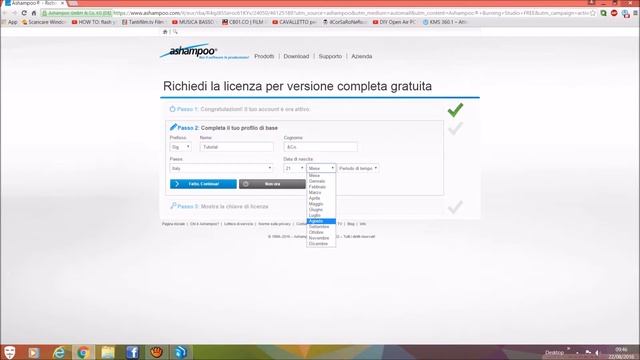
Task: Open the Download menu
Action: point(296,56)
